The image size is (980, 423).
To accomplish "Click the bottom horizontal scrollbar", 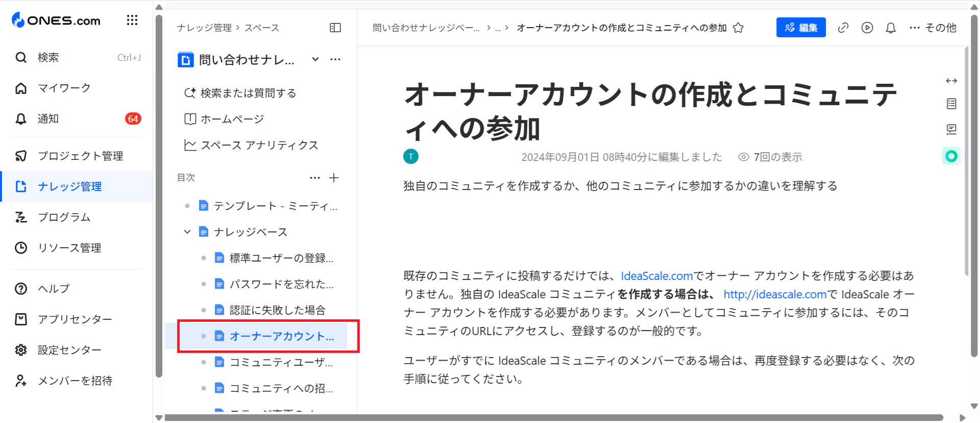I will [x=554, y=418].
